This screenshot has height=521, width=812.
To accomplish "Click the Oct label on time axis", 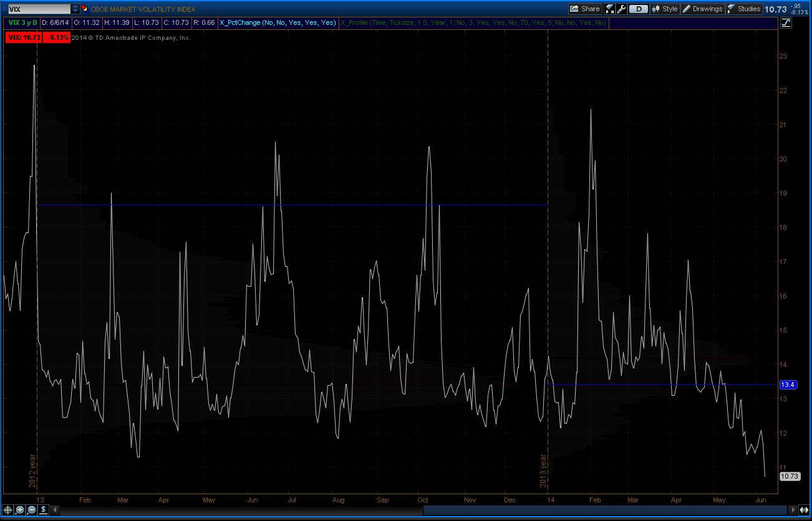I will coord(423,500).
